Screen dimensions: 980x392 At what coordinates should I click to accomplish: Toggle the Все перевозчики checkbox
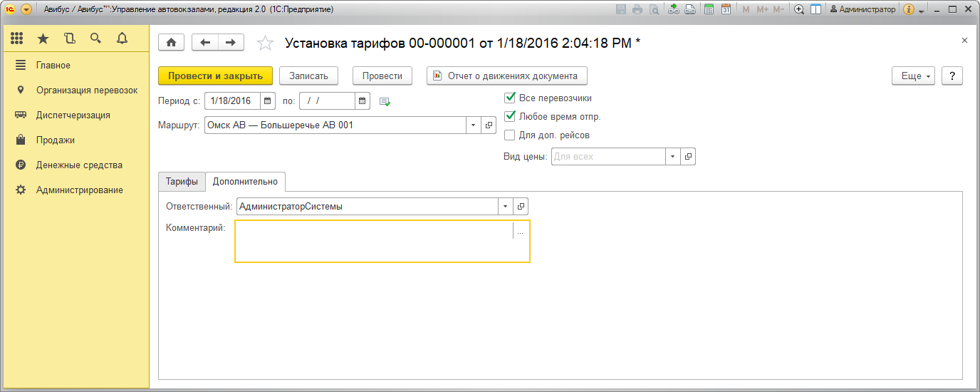[x=509, y=98]
